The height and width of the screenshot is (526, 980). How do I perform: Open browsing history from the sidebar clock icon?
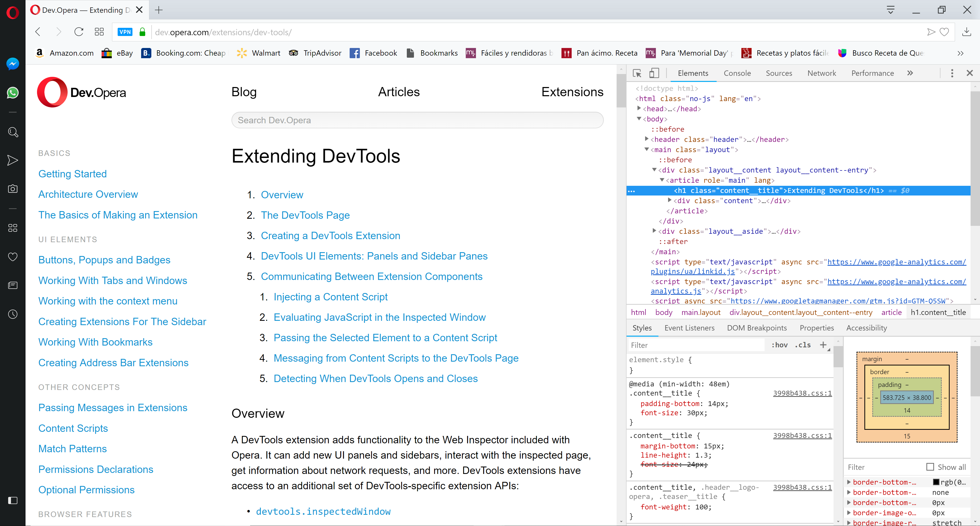pos(13,314)
